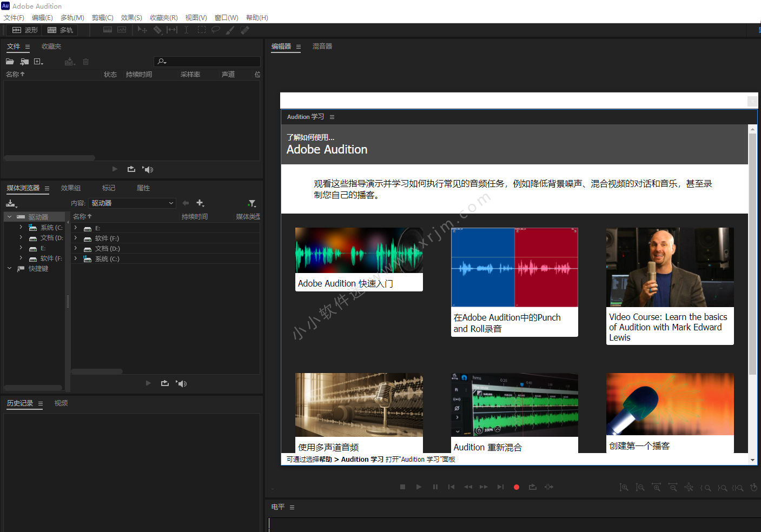Click the Stop transport button

(402, 487)
